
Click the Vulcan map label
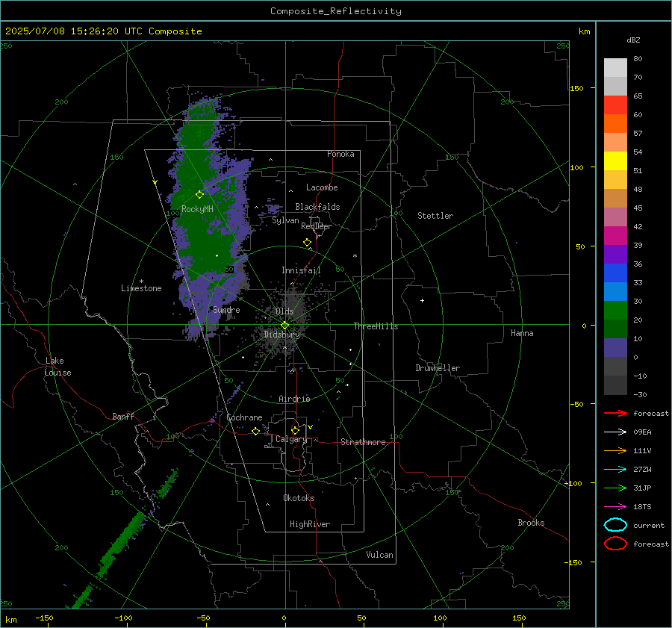click(x=379, y=555)
